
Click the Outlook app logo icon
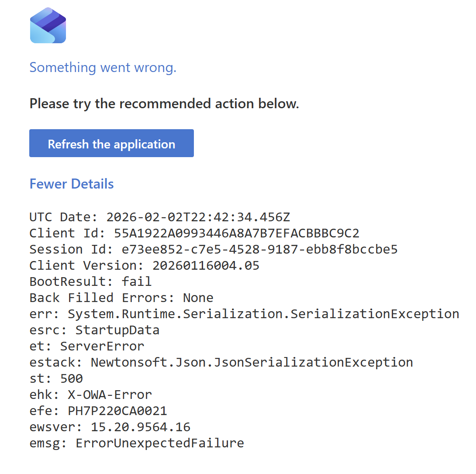[48, 25]
